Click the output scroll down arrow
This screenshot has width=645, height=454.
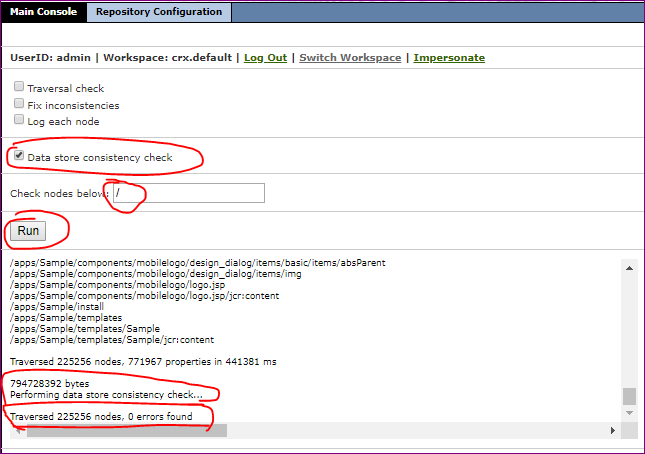629,413
